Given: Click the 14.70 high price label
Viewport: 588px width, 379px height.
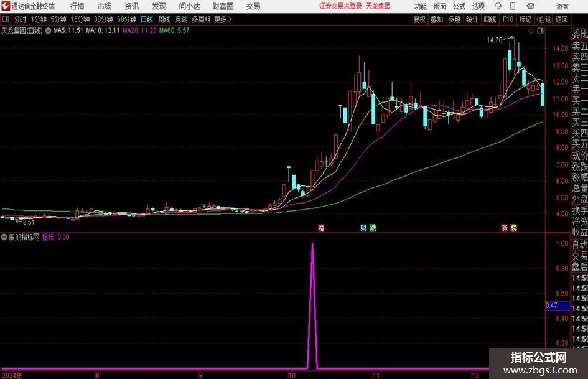Looking at the screenshot, I should 494,40.
